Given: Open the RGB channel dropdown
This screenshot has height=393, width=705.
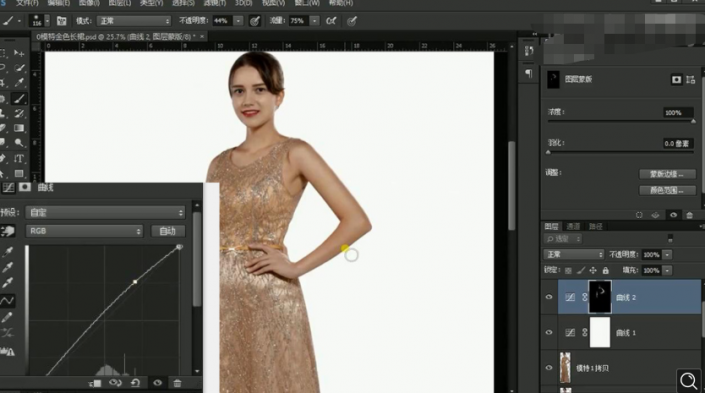Looking at the screenshot, I should (x=84, y=231).
